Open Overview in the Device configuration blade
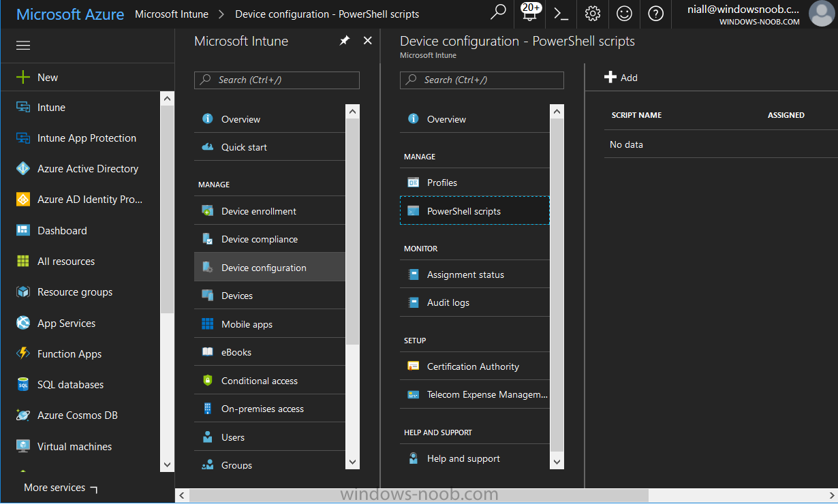Image resolution: width=838 pixels, height=504 pixels. pos(474,119)
